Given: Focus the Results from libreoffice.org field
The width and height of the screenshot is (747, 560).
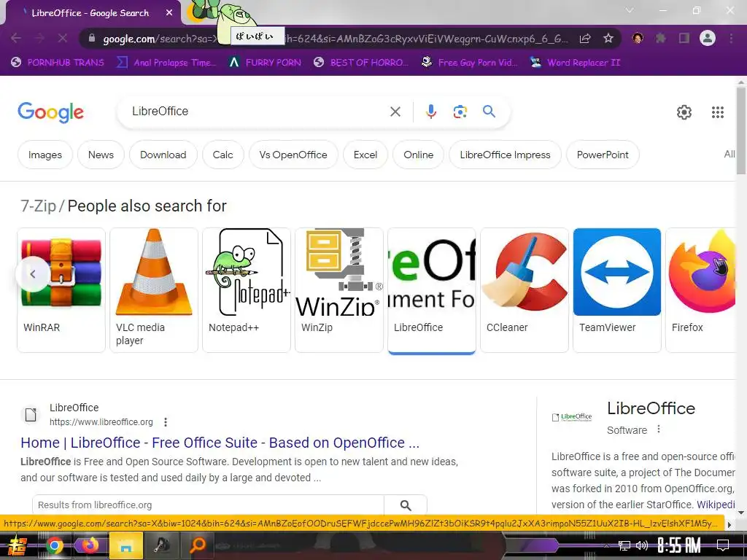Looking at the screenshot, I should 208,505.
